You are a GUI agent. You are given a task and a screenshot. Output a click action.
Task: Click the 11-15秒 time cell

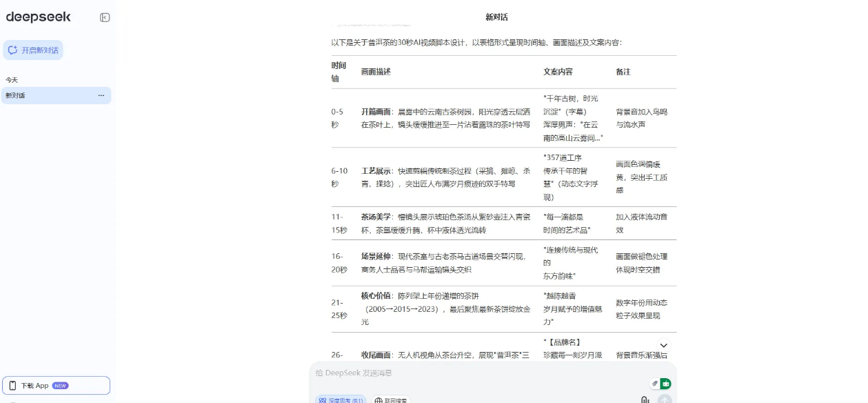click(339, 224)
